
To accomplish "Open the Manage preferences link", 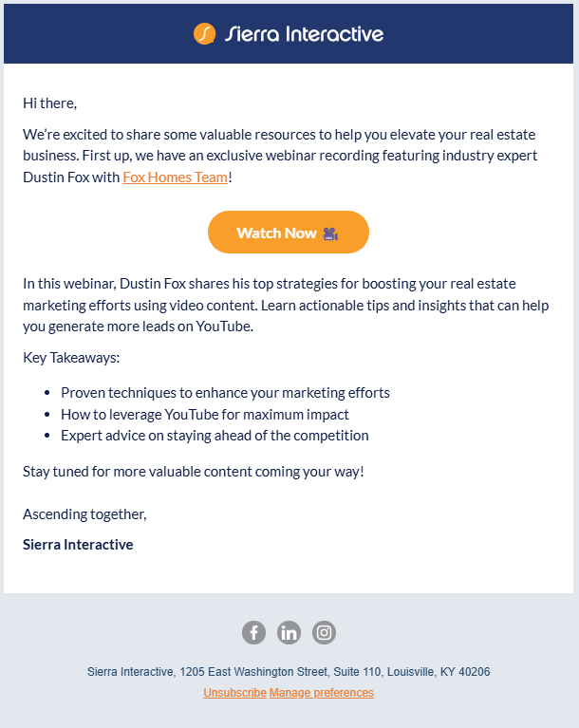I will tap(322, 693).
